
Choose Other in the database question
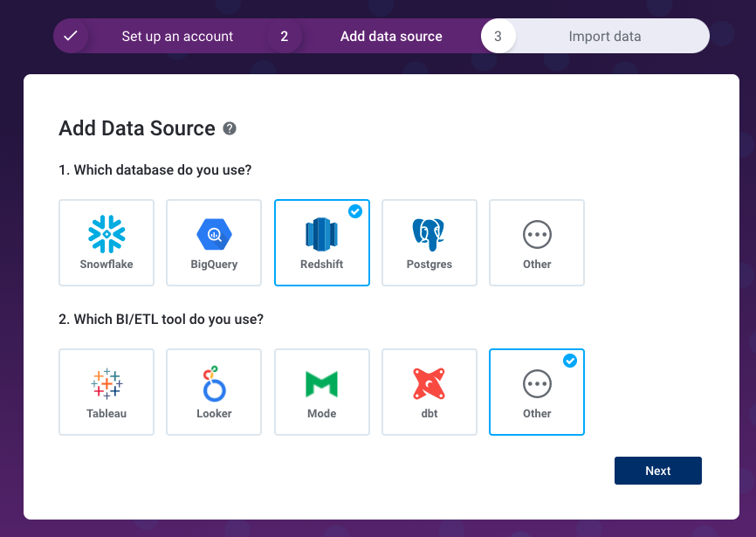click(537, 243)
